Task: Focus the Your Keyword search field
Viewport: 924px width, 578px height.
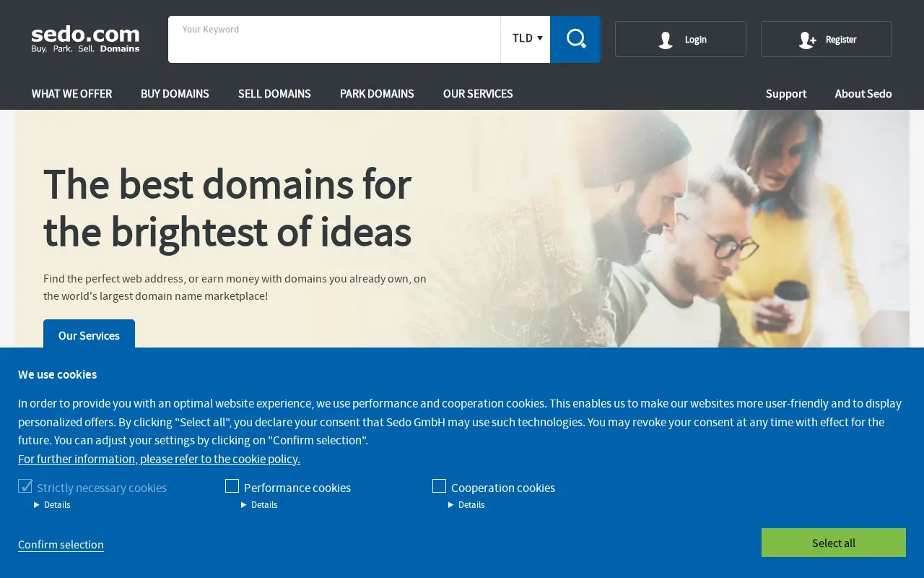Action: [x=334, y=39]
